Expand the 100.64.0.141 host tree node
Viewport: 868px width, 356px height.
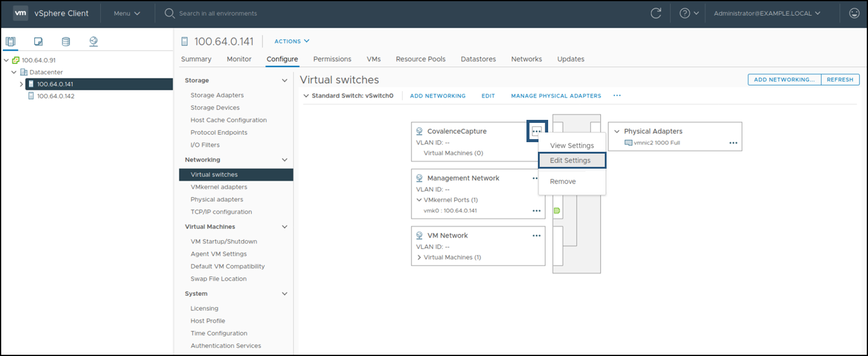(22, 84)
